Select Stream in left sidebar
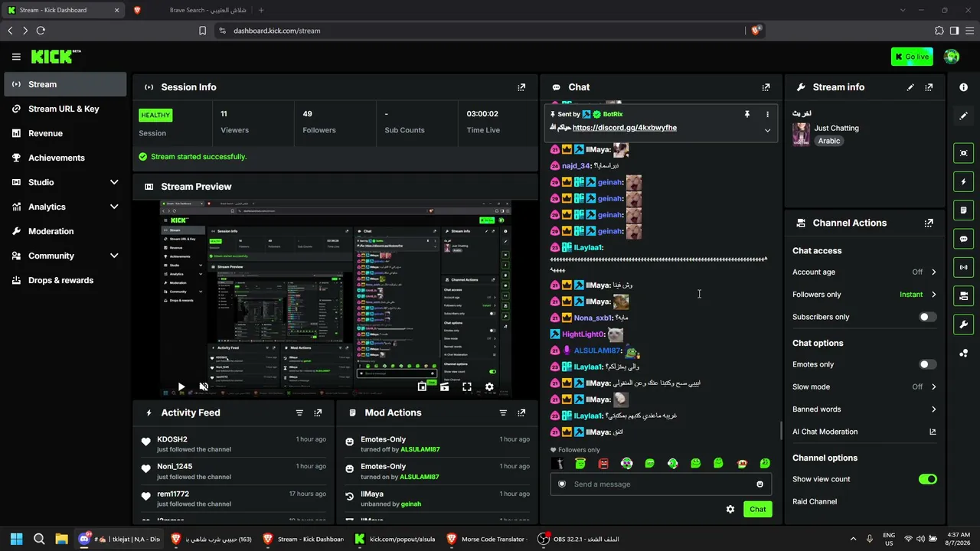 65,84
